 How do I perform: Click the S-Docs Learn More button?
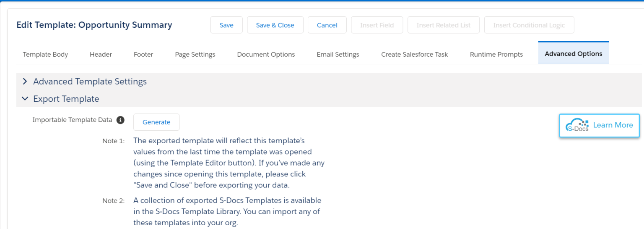coord(599,125)
